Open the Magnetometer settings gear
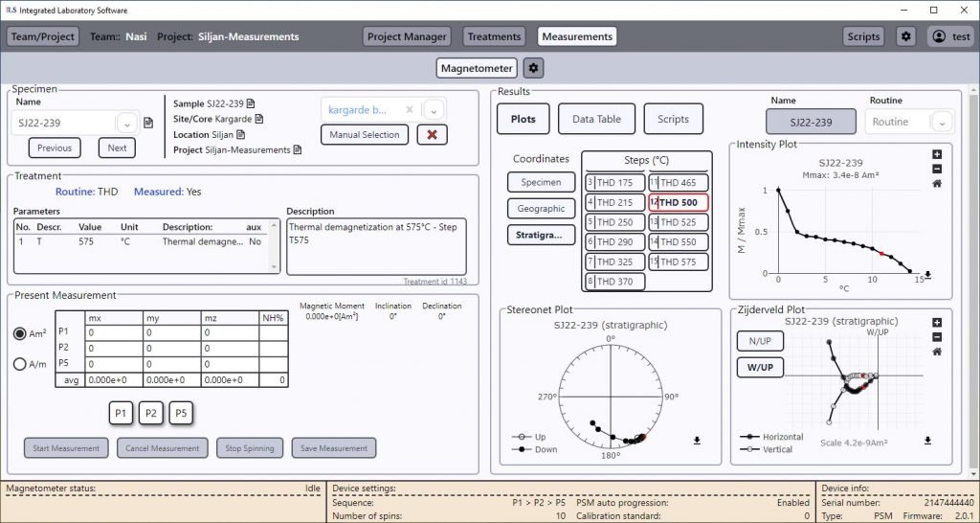Screen dimensions: 980x523 (534, 68)
